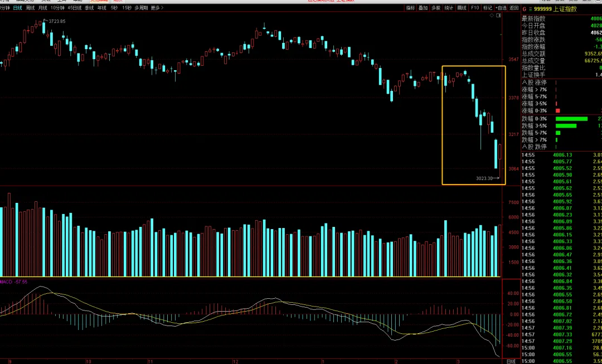Click the 指数涨跌 row label
The width and height of the screenshot is (602, 364).
(533, 40)
